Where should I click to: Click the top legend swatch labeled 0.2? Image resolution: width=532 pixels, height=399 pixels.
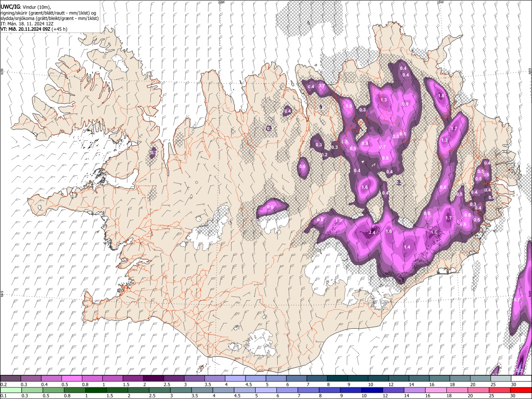10,378
